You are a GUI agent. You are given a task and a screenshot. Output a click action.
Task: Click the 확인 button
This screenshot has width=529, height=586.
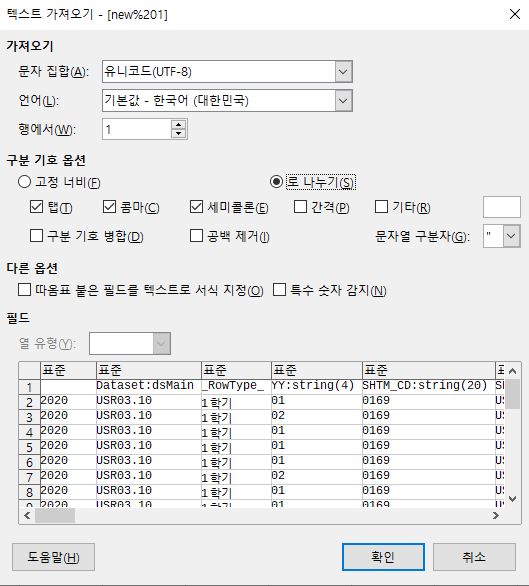tap(383, 557)
